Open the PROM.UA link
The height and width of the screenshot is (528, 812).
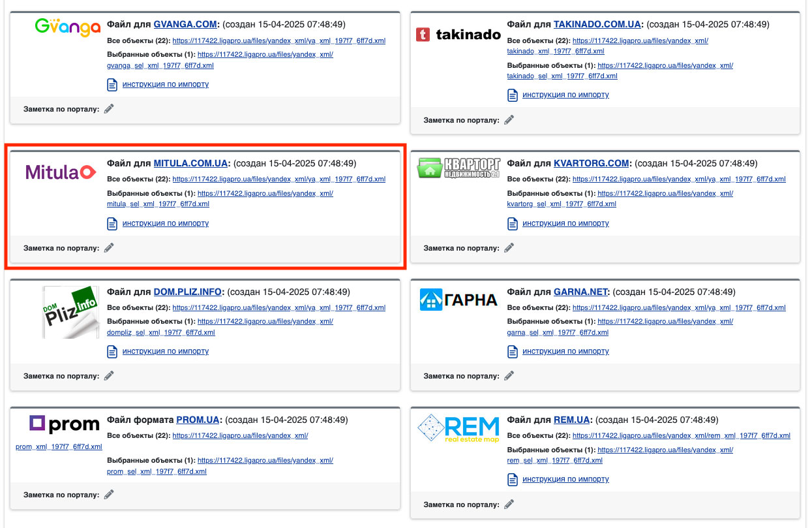click(x=198, y=420)
